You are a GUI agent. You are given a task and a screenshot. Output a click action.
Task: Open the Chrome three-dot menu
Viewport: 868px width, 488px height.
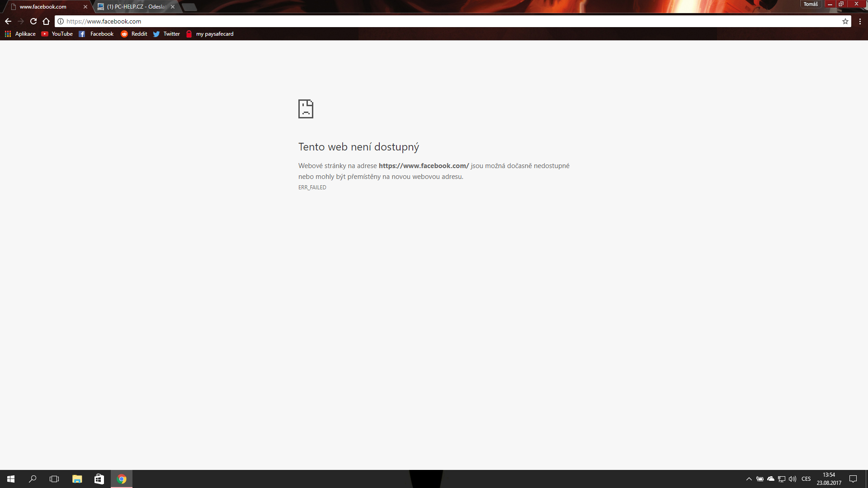pos(860,21)
